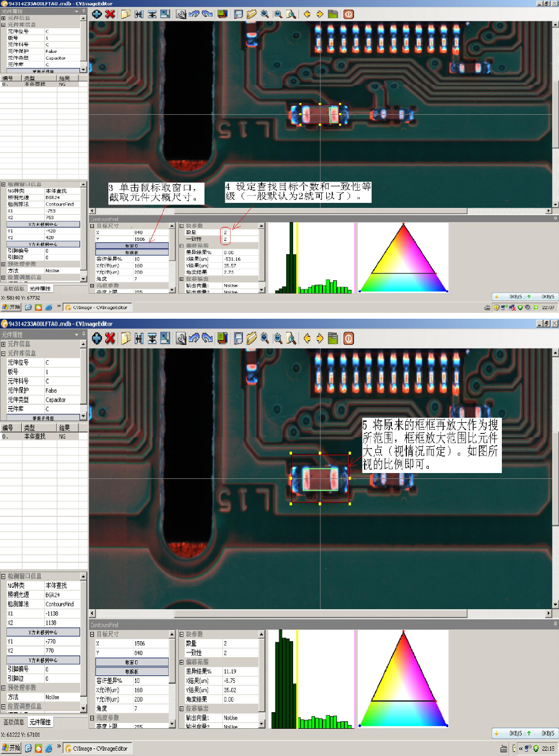
Task: Select 元件属性 tab in upper window
Action: click(x=40, y=288)
